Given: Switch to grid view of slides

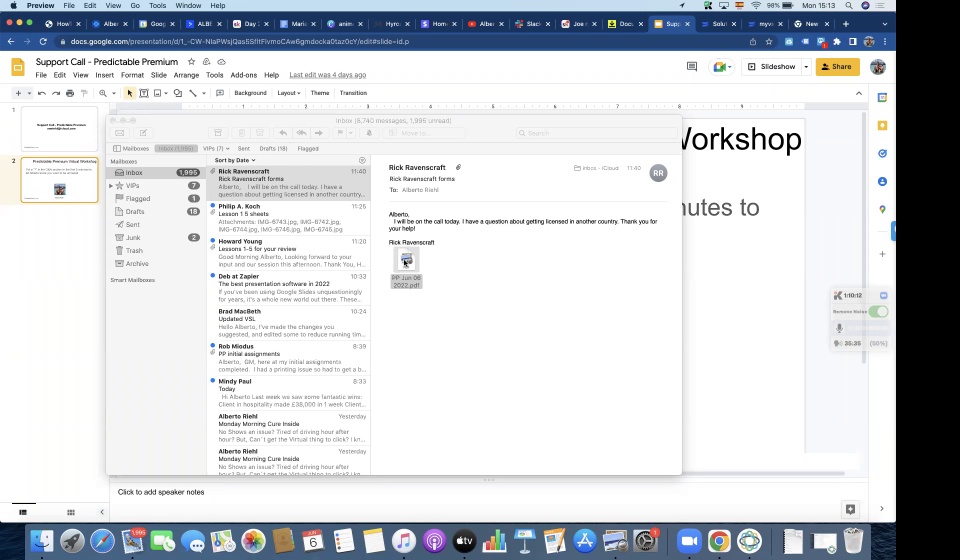Looking at the screenshot, I should (70, 512).
